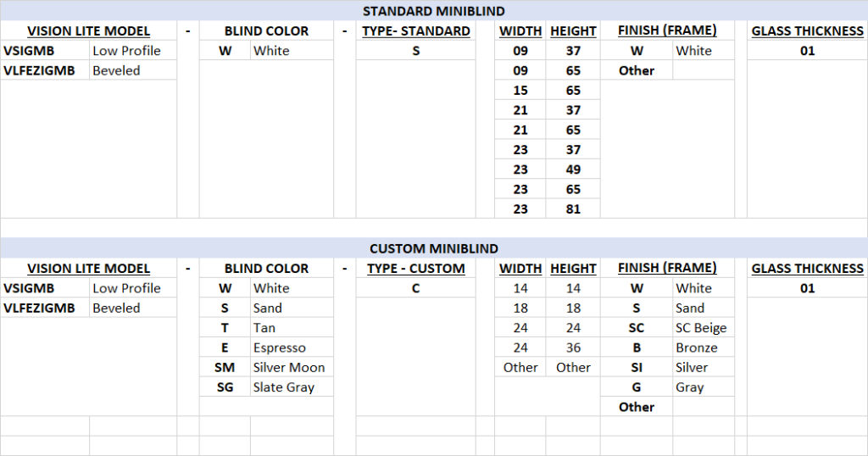Image resolution: width=868 pixels, height=456 pixels.
Task: Click the SC Beige finish cell
Action: 701,328
